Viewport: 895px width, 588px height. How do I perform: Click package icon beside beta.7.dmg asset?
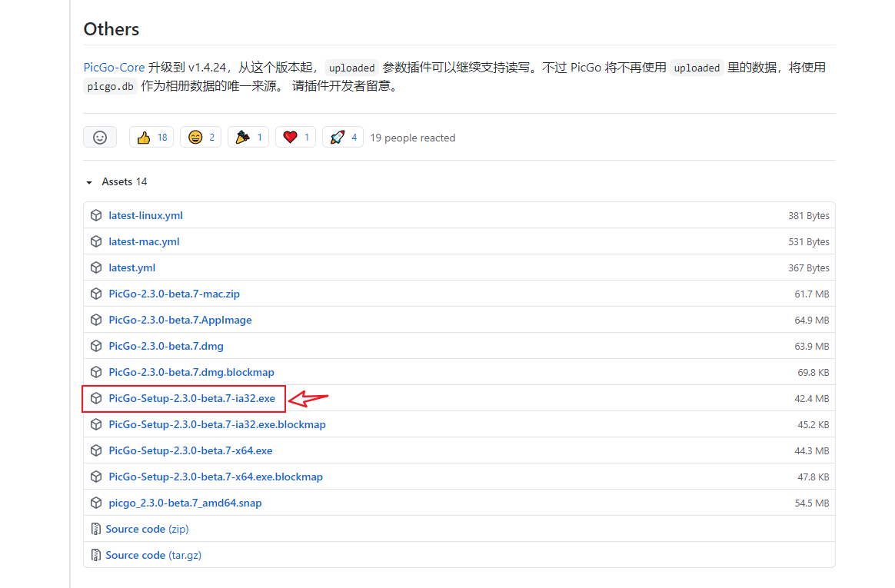[96, 346]
